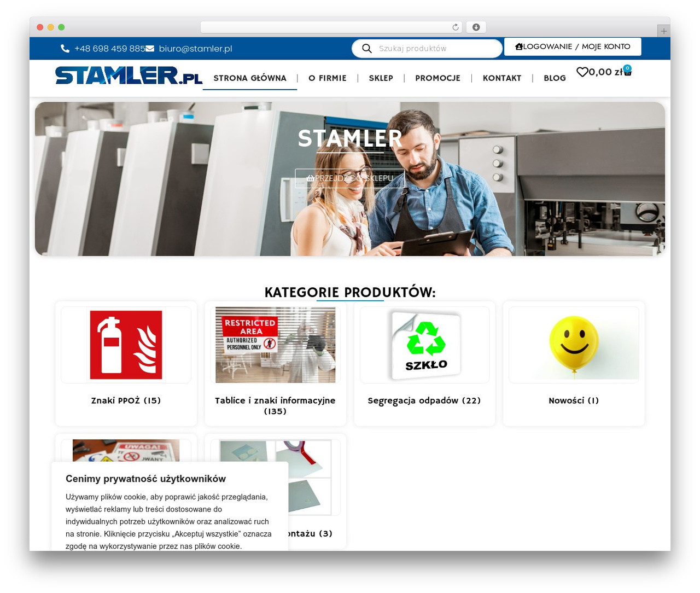Image resolution: width=700 pixels, height=593 pixels.
Task: Click the phone handset icon in the top bar
Action: 65,49
